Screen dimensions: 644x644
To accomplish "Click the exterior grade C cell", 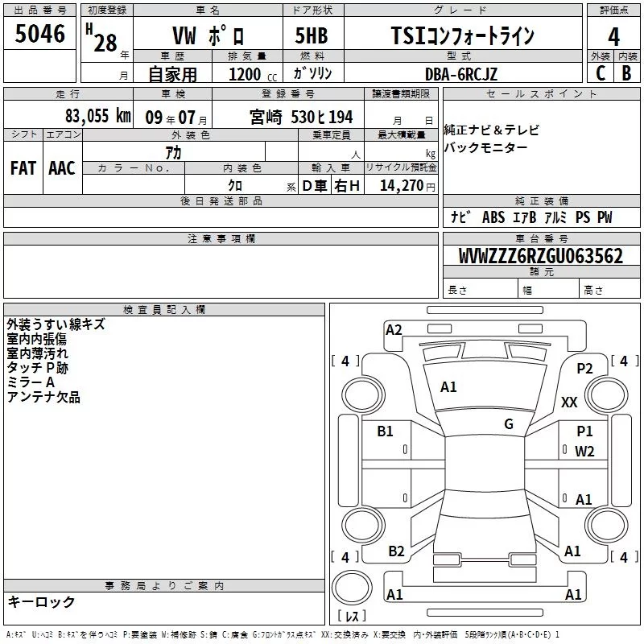I will (x=600, y=72).
